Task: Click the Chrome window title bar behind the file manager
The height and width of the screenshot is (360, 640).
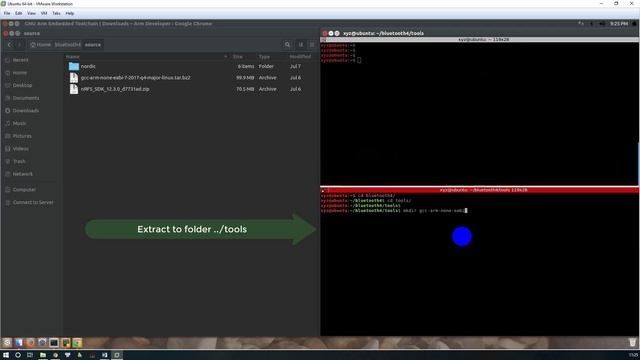Action: point(118,24)
